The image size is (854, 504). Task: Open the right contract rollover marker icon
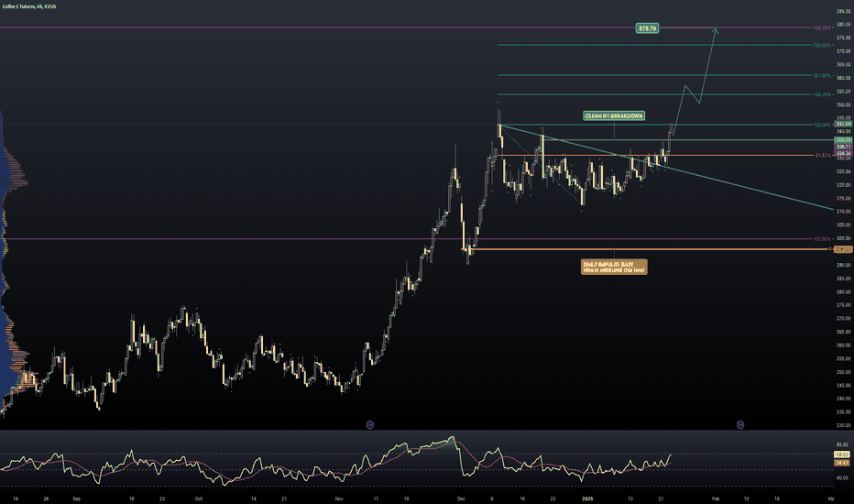click(740, 424)
